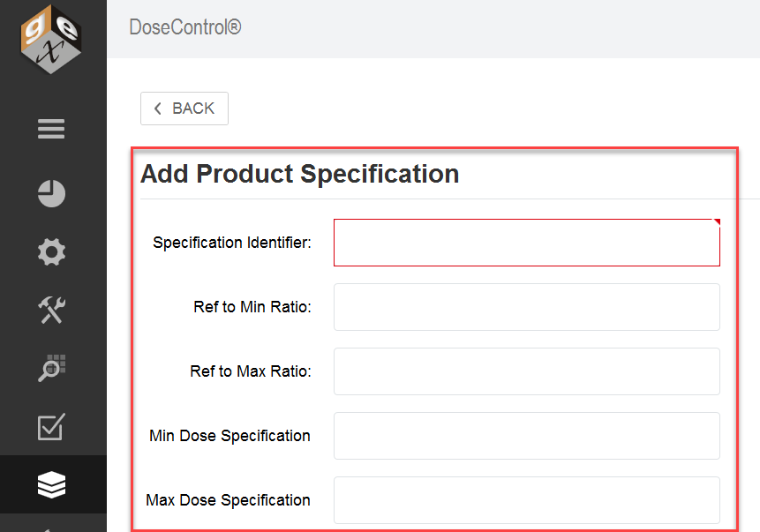Click the Max Dose Specification label
The image size is (760, 532).
tap(229, 500)
